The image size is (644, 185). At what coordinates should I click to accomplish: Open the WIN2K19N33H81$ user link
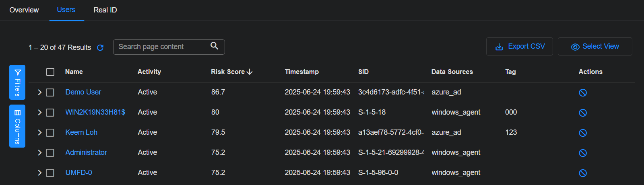pyautogui.click(x=95, y=112)
